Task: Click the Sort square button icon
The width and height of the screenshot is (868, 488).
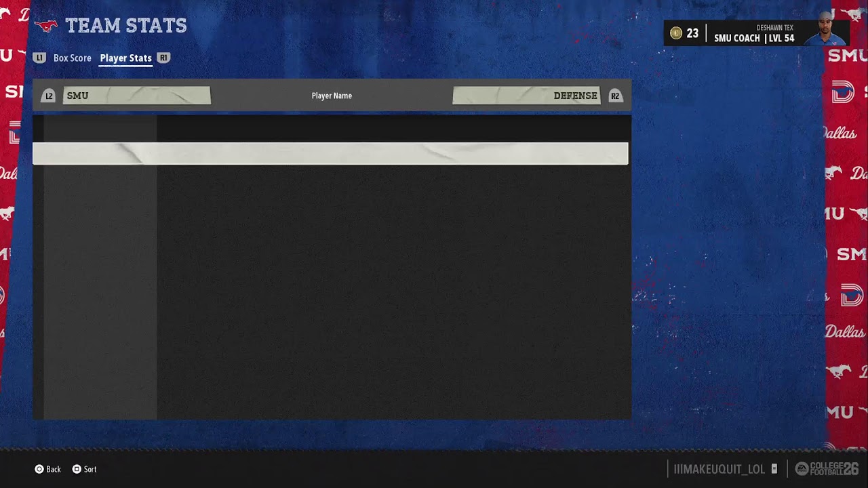Action: coord(77,469)
